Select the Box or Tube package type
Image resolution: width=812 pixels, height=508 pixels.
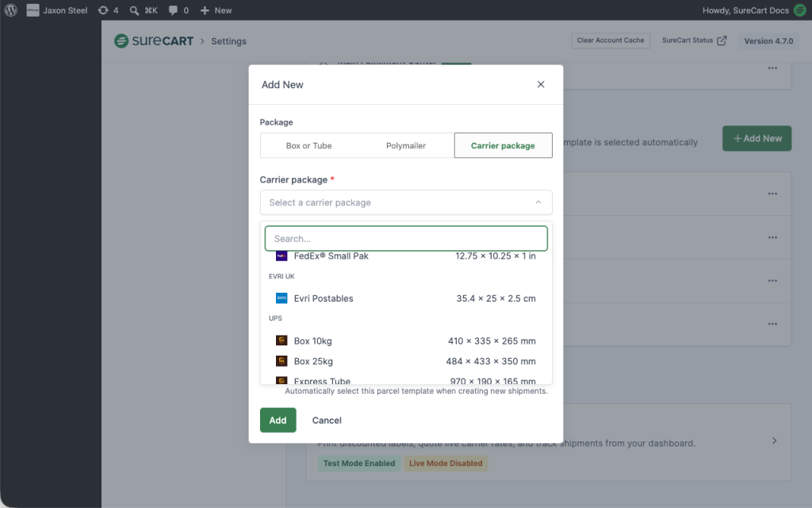308,146
